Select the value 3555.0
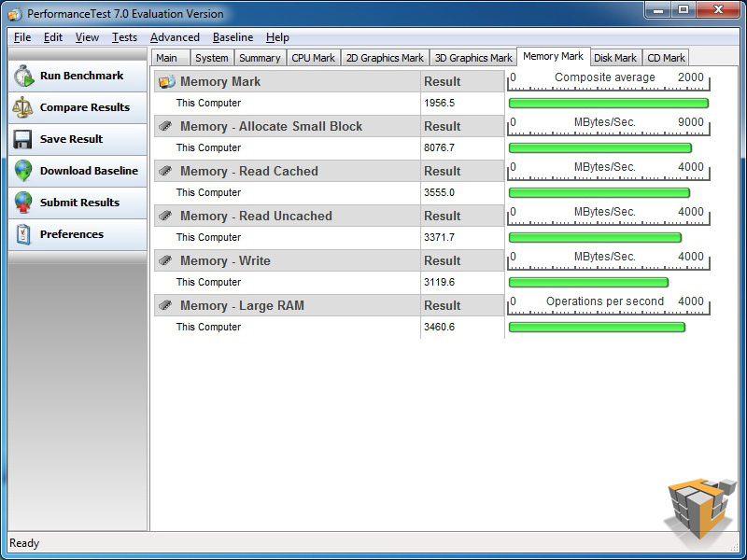Image resolution: width=747 pixels, height=560 pixels. point(439,192)
